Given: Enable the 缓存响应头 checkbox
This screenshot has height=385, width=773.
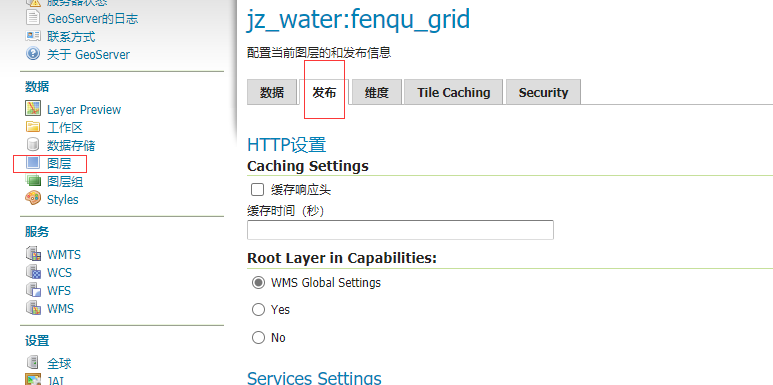Looking at the screenshot, I should [x=257, y=189].
